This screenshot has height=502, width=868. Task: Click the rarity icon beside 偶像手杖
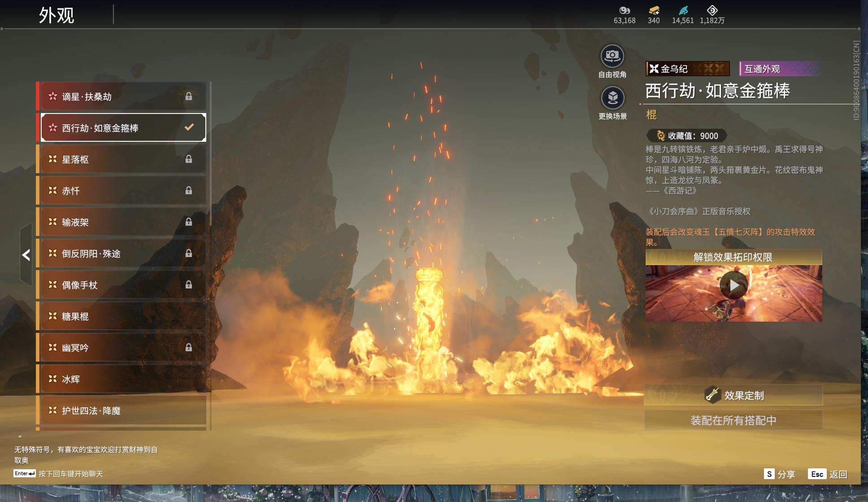(x=52, y=284)
